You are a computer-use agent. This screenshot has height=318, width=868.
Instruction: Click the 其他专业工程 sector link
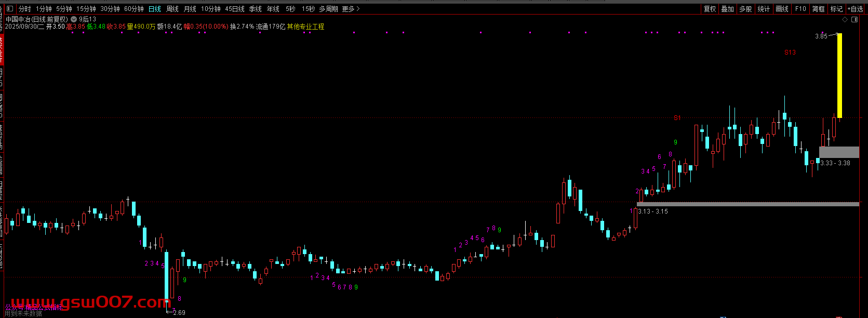(x=309, y=27)
